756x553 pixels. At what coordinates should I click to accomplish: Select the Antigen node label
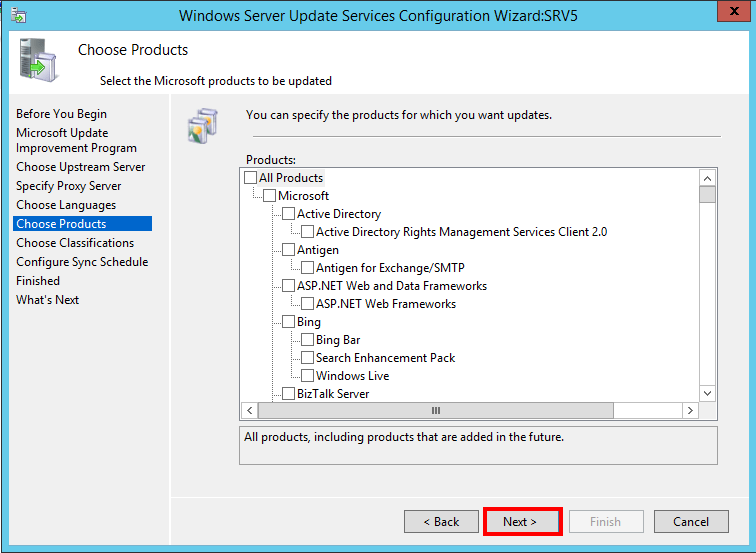coord(318,250)
